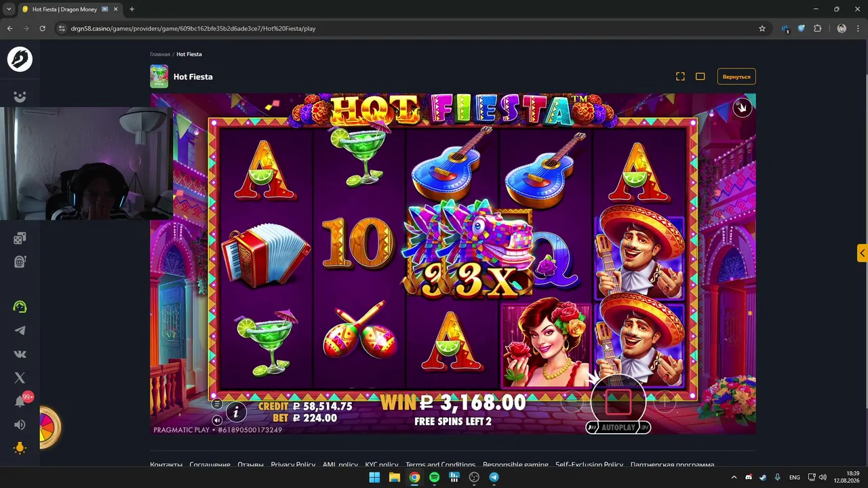Open the KYC policy footer link
This screenshot has height=488, width=868.
(382, 465)
